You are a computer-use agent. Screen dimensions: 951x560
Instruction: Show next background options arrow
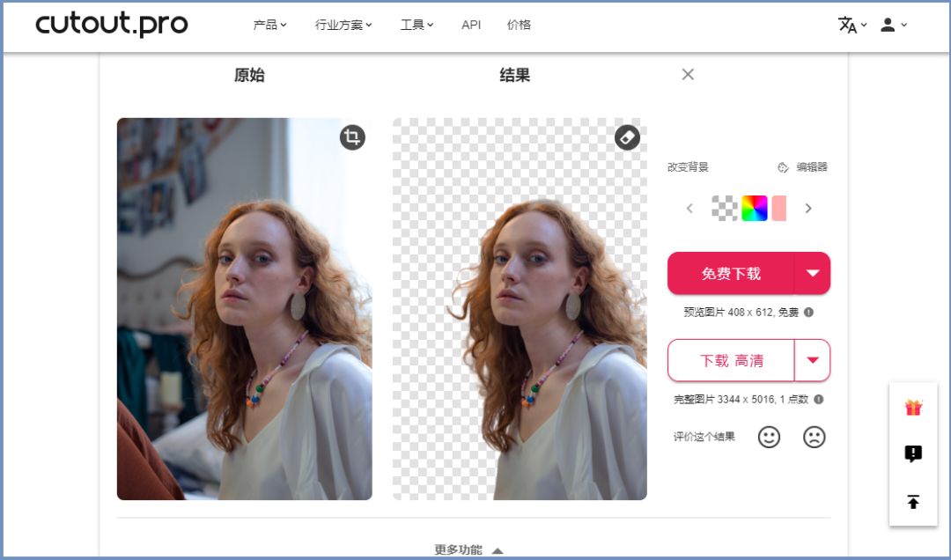click(x=807, y=208)
